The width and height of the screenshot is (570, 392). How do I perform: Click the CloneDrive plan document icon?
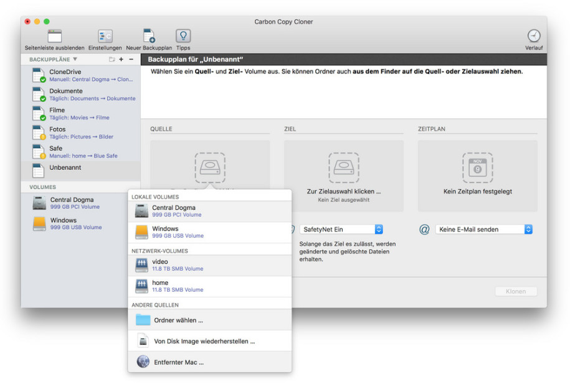click(x=38, y=75)
